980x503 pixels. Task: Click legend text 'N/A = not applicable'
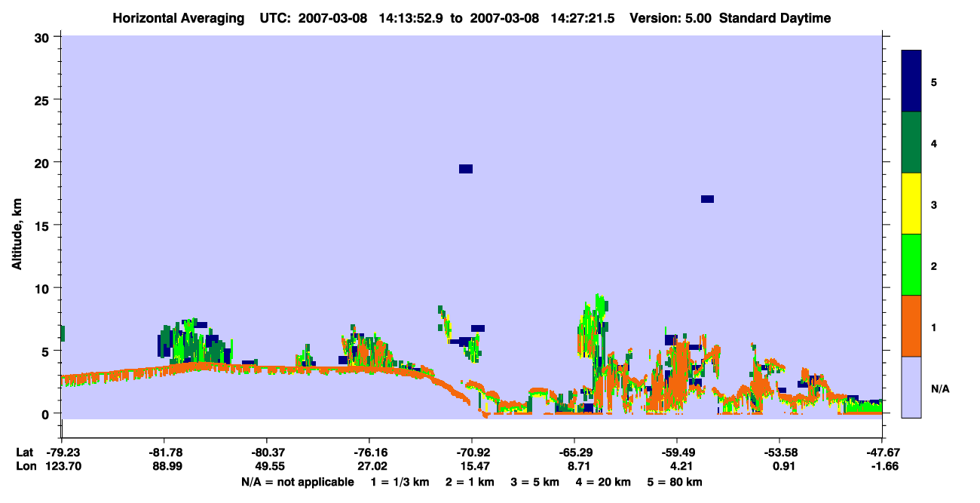tap(297, 482)
